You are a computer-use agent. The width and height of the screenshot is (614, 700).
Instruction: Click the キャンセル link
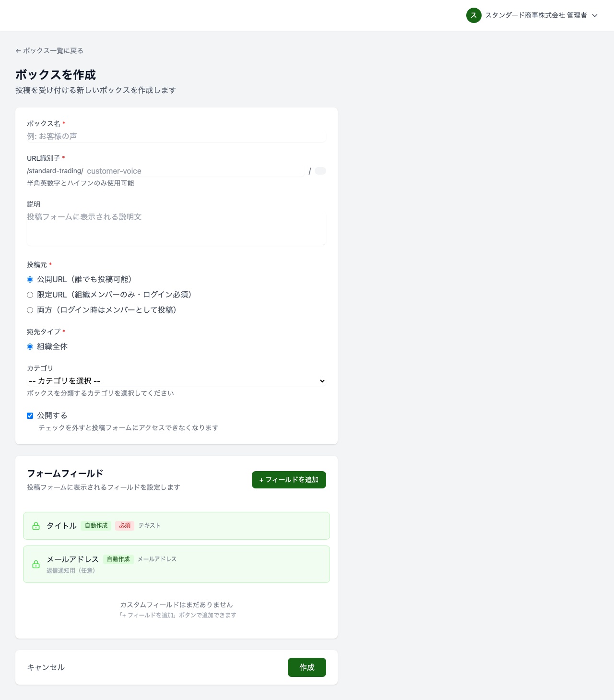tap(46, 667)
